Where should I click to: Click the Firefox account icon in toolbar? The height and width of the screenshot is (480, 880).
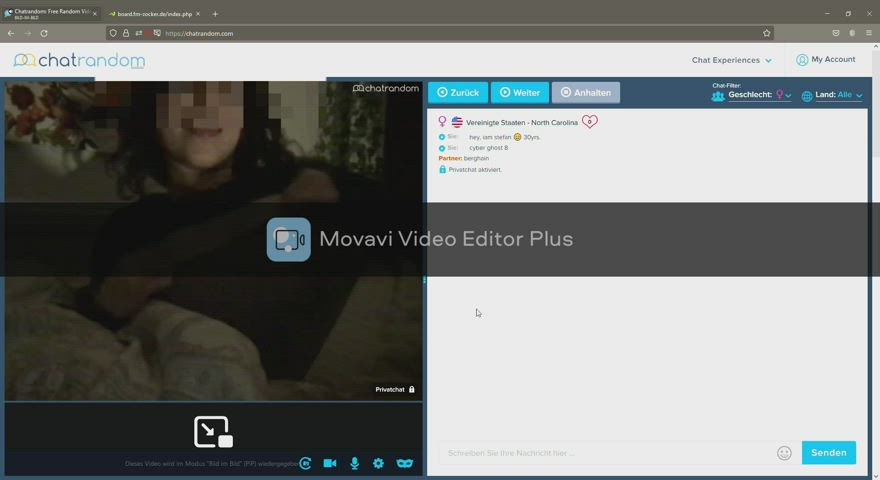(x=852, y=33)
